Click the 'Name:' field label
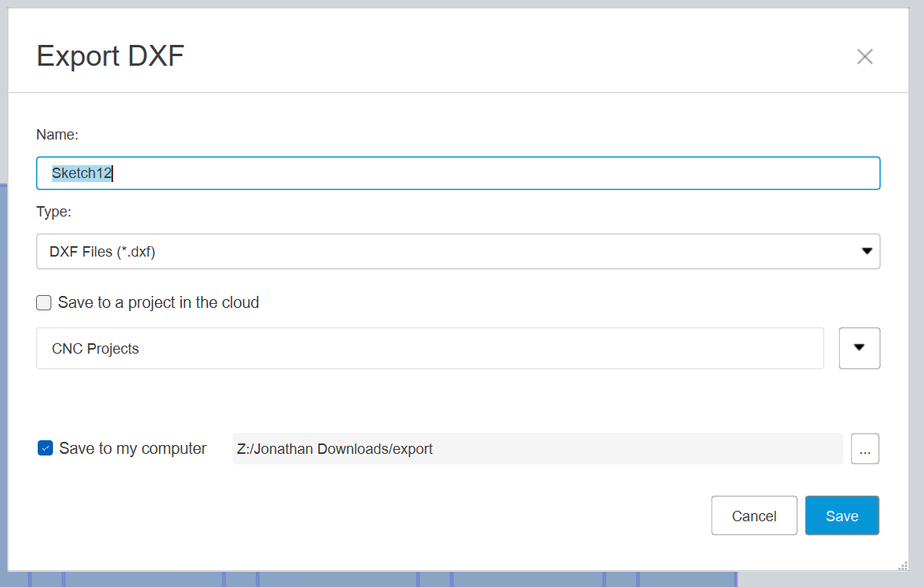The width and height of the screenshot is (924, 587). click(57, 135)
